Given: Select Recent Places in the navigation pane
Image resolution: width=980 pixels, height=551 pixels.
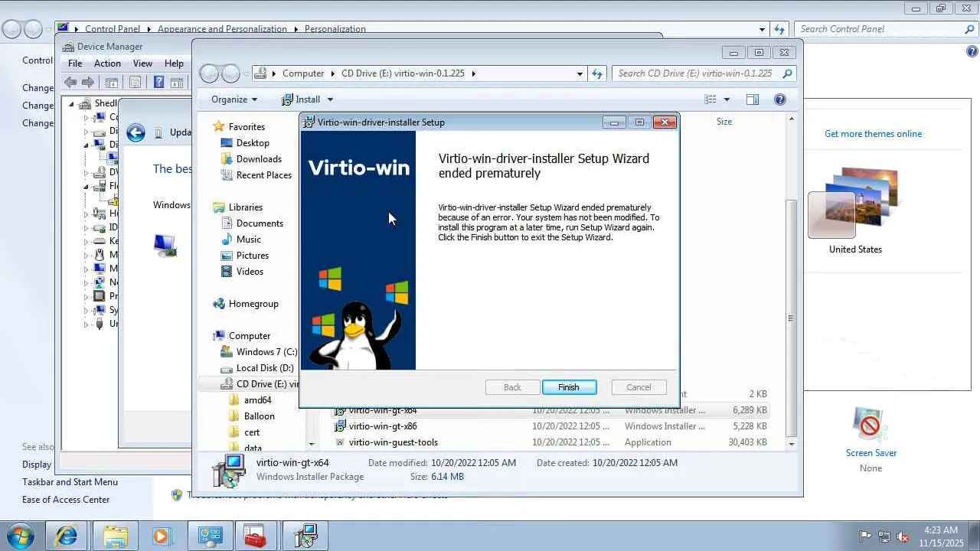Looking at the screenshot, I should pos(264,175).
